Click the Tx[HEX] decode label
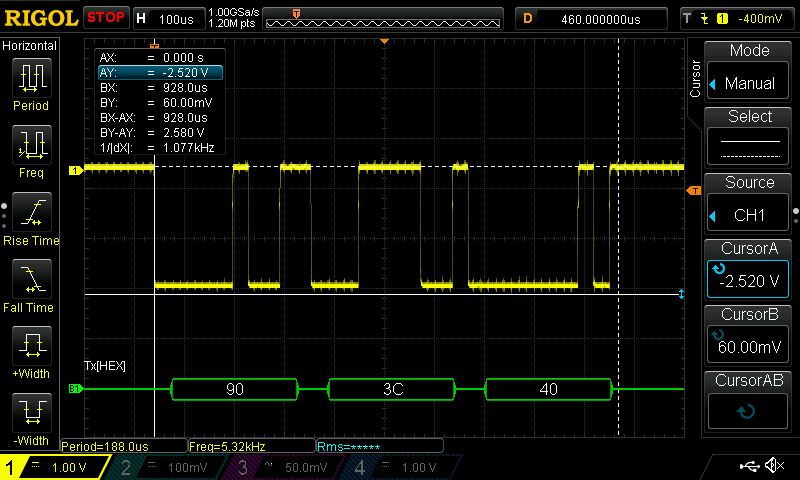This screenshot has width=800, height=480. click(x=105, y=366)
